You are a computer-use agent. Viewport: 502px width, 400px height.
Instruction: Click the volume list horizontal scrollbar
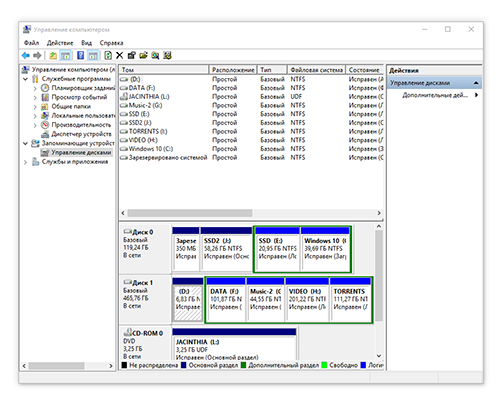pos(251,213)
